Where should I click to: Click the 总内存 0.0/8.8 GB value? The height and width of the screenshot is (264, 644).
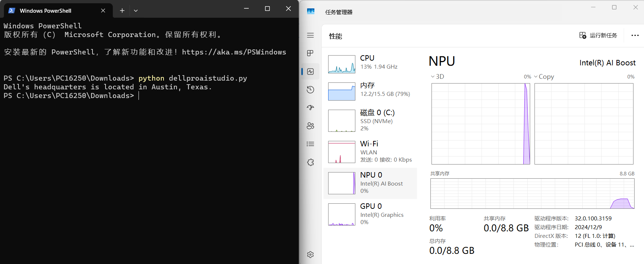click(452, 251)
